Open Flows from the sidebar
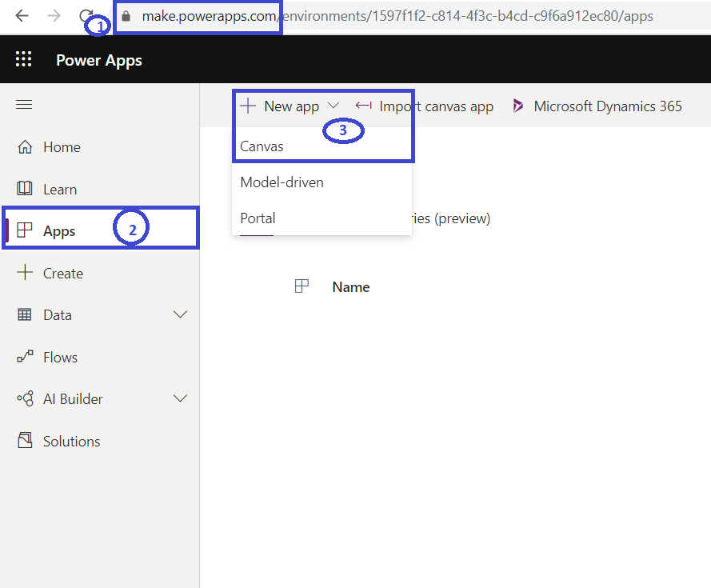 coord(60,358)
